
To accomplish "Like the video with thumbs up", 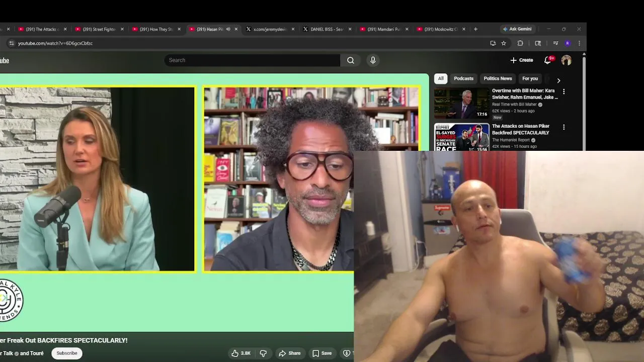I will click(241, 353).
